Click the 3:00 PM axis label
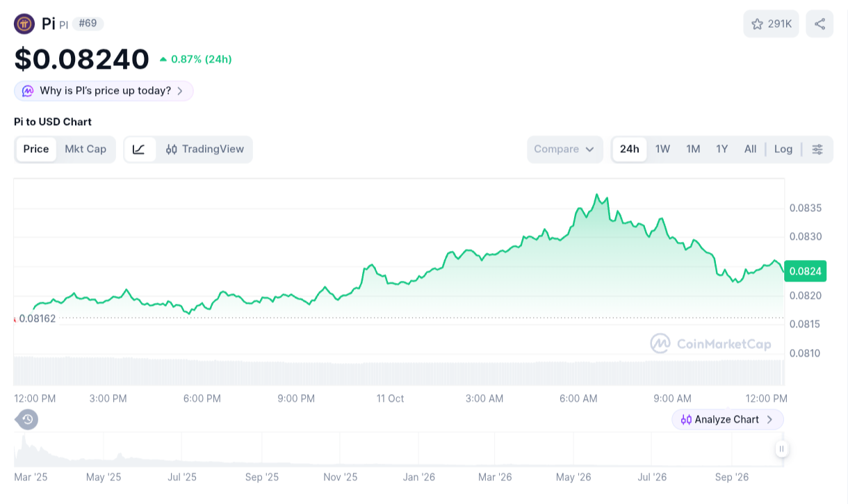This screenshot has height=504, width=848. pos(108,399)
